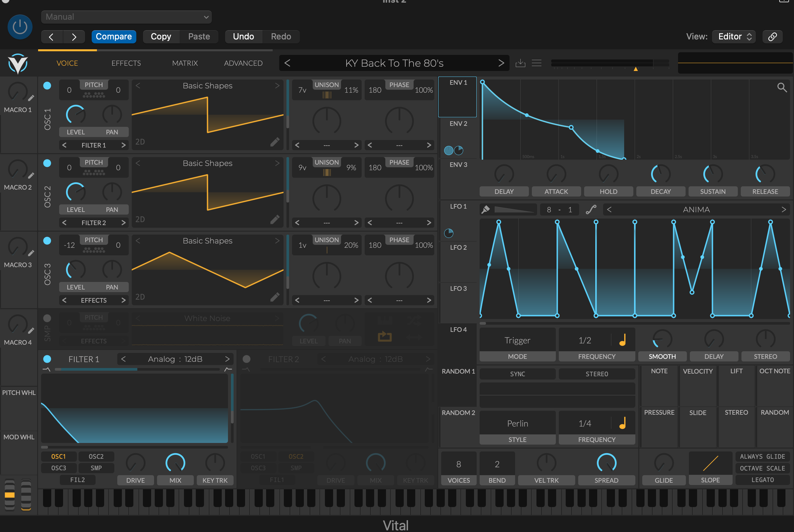Click the link icon in the top toolbar
Screen dimensions: 794x532
tap(773, 37)
